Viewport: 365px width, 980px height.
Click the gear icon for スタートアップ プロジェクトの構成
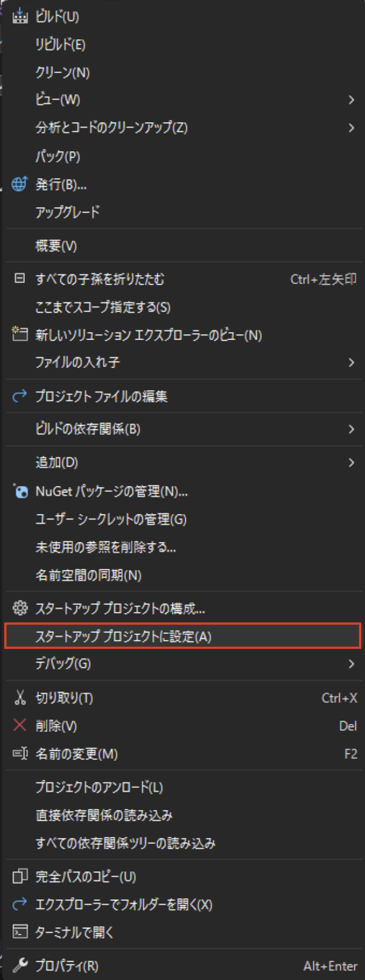(x=20, y=608)
